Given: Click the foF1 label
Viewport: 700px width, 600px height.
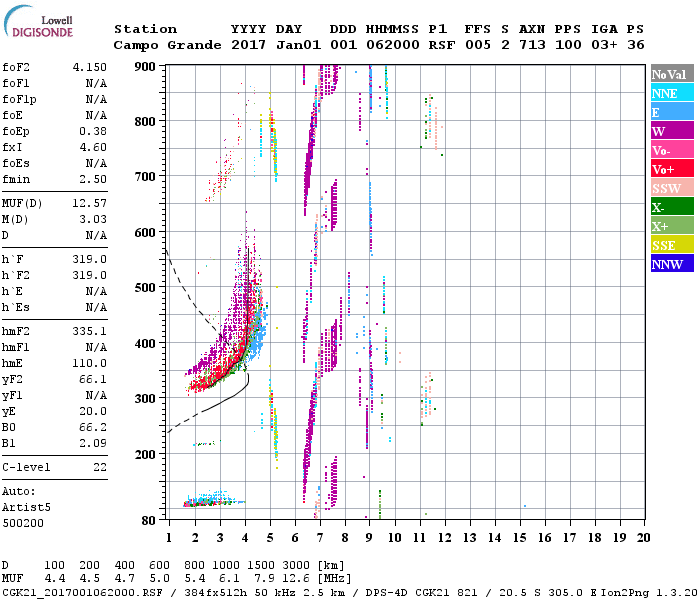Looking at the screenshot, I should point(16,83).
